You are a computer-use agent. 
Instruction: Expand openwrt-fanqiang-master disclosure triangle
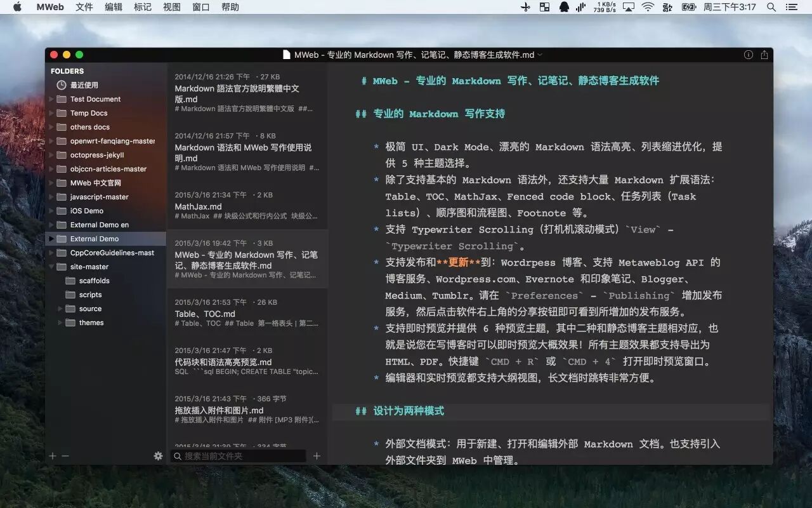tap(51, 141)
